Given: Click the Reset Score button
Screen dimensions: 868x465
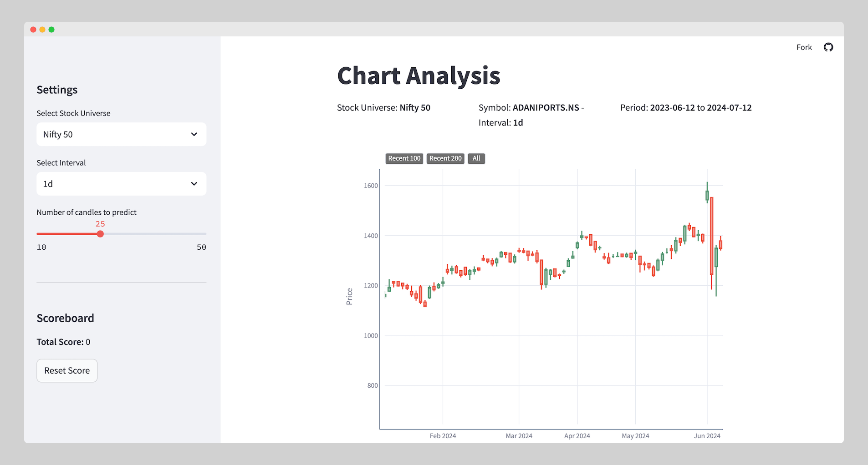Looking at the screenshot, I should coord(67,371).
